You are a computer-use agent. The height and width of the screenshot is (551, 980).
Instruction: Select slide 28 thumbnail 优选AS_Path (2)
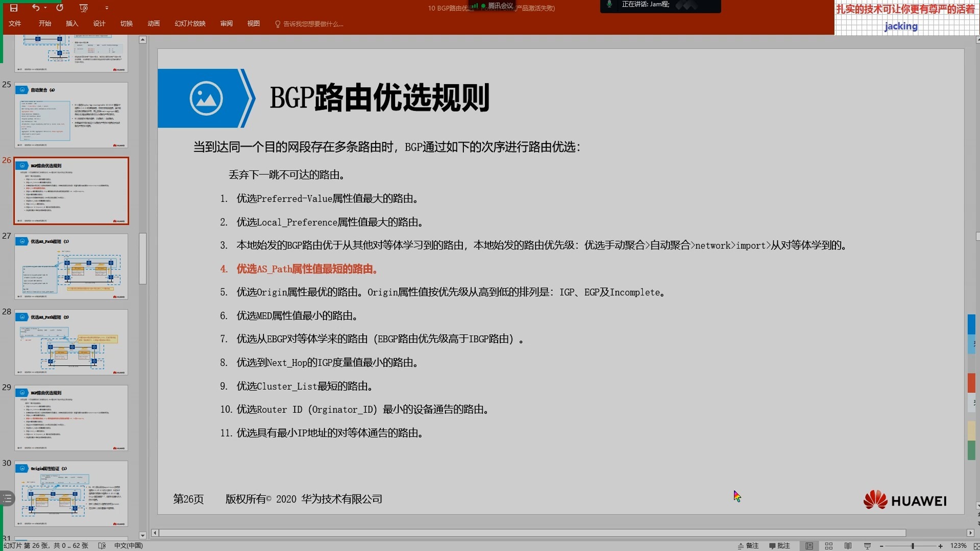(x=71, y=342)
